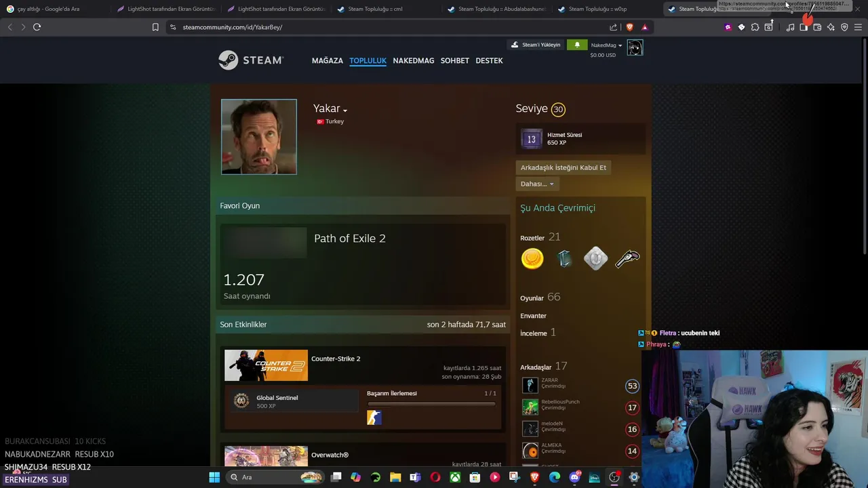868x488 pixels.
Task: Click the Brave Shields lion icon
Action: [629, 27]
